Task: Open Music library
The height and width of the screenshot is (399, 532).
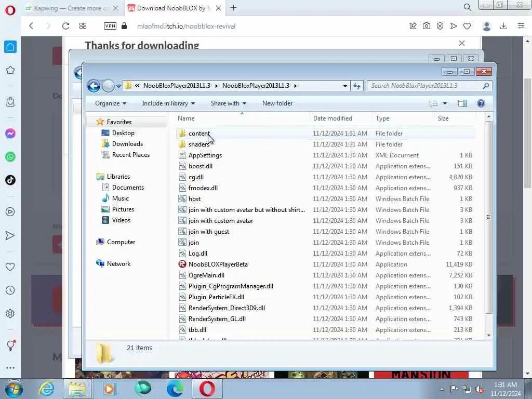Action: click(121, 198)
